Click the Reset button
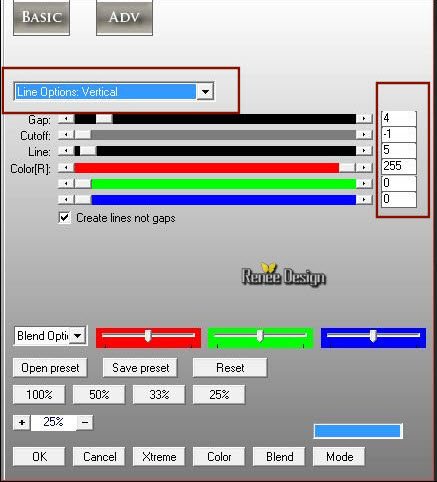The width and height of the screenshot is (437, 482). (230, 368)
